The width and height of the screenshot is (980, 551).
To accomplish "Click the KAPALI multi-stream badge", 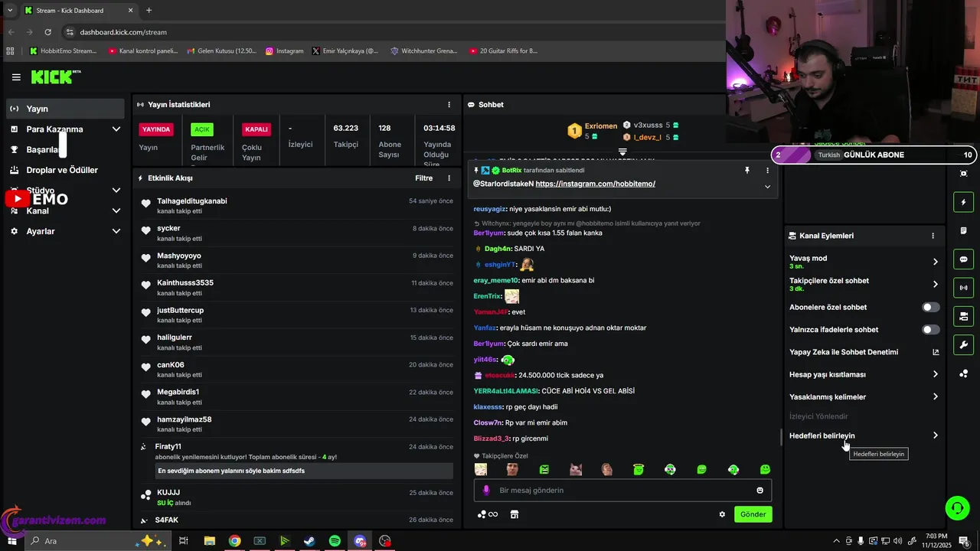I will click(256, 129).
